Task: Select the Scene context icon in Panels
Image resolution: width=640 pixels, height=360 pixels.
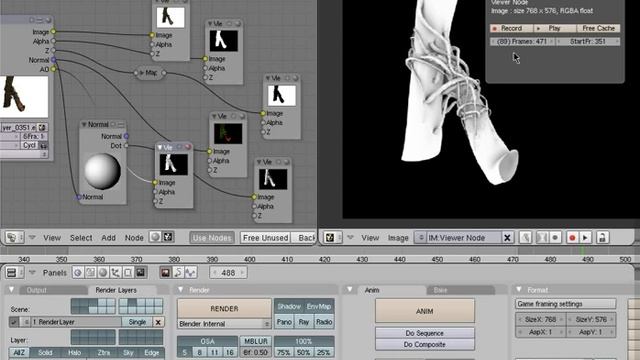Action: pyautogui.click(x=140, y=272)
